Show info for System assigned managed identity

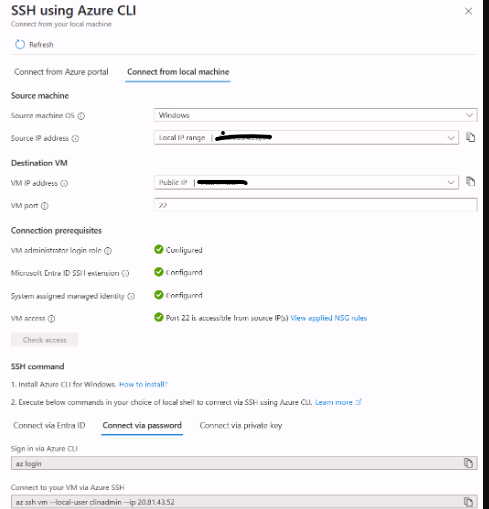[x=131, y=296]
